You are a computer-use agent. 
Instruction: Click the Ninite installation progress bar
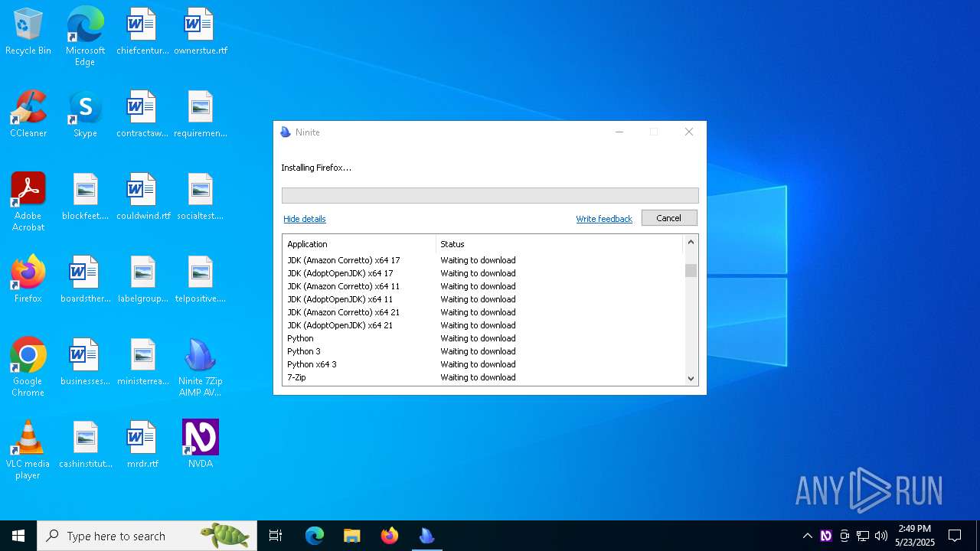click(490, 195)
